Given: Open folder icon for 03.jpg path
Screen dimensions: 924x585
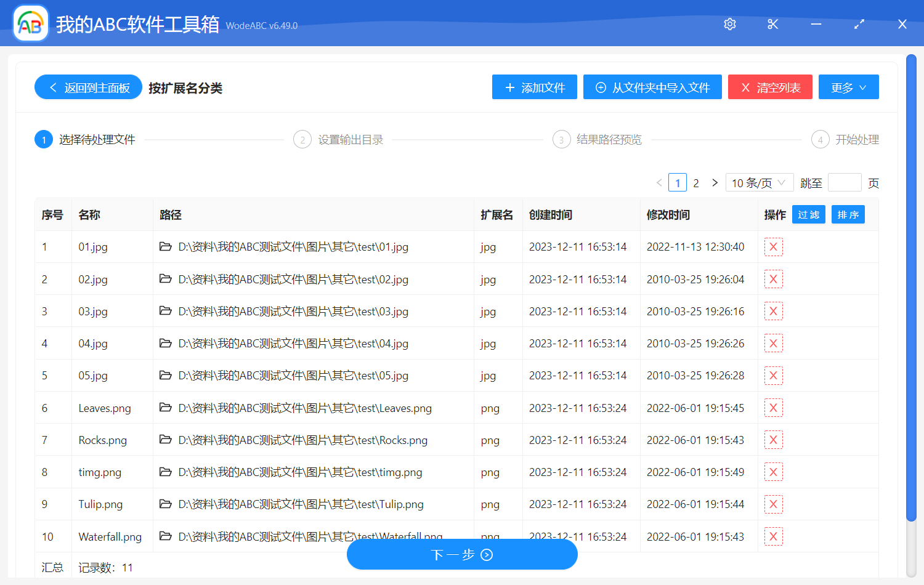Looking at the screenshot, I should [165, 311].
